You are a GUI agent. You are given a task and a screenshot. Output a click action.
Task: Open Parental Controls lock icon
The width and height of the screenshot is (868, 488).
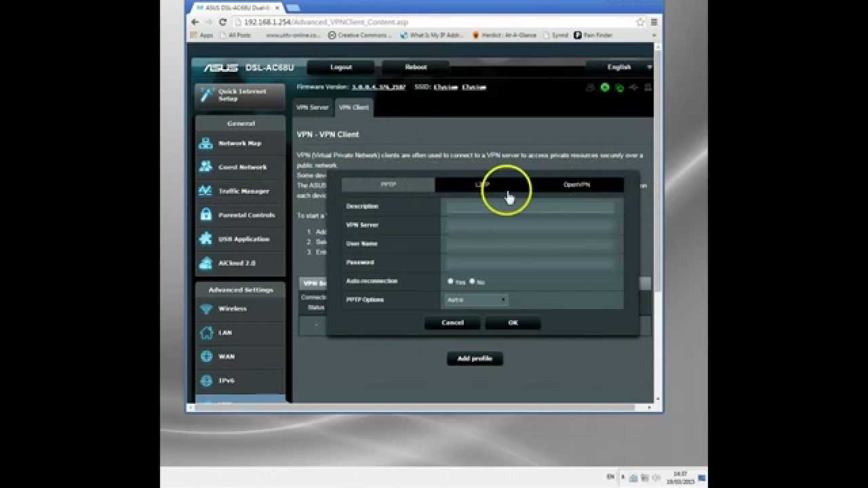pyautogui.click(x=205, y=215)
